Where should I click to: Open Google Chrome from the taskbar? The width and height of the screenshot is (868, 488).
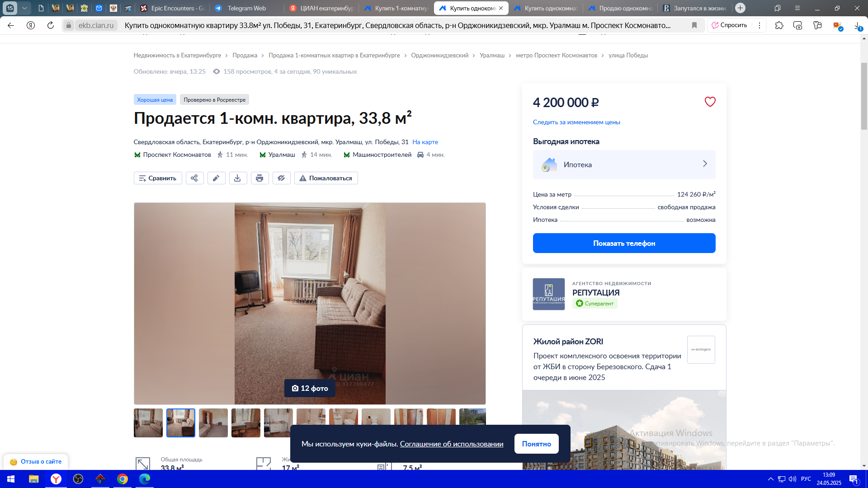[x=123, y=479]
